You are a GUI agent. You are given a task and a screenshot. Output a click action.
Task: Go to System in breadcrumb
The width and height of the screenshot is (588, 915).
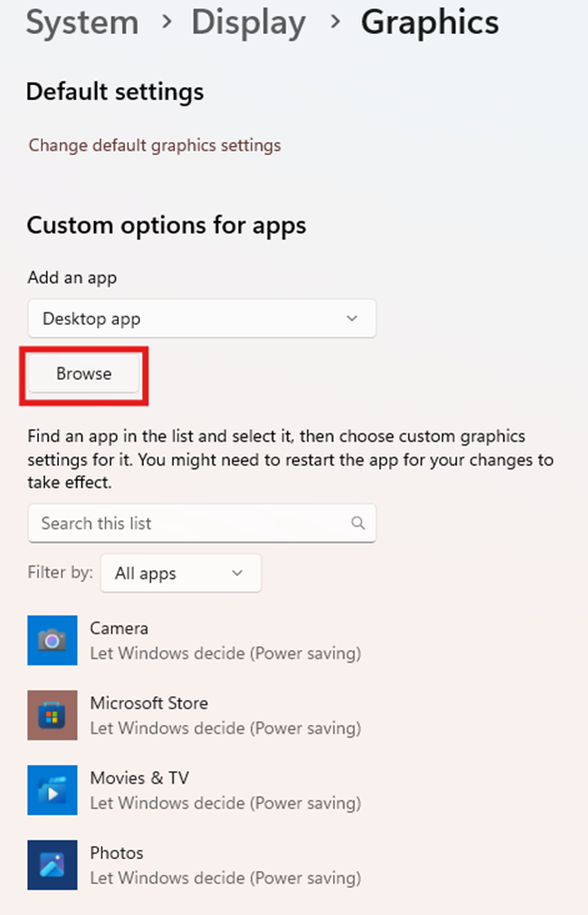82,23
